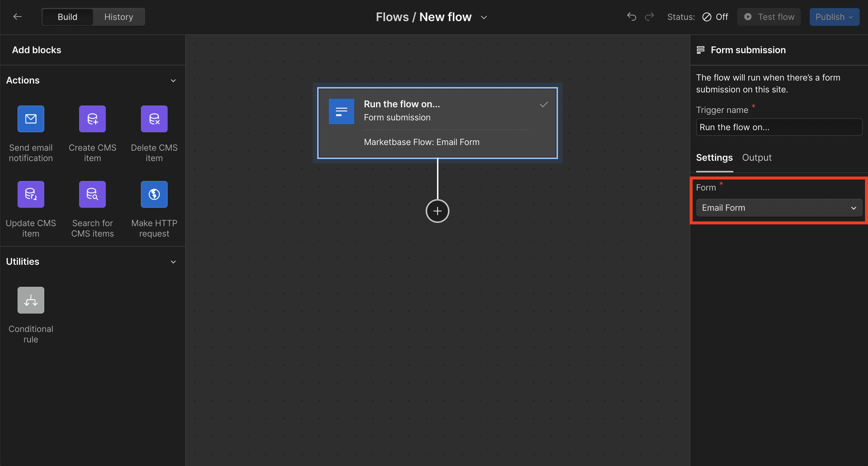This screenshot has width=868, height=466.
Task: Select the Make HTTP request block
Action: point(154,194)
